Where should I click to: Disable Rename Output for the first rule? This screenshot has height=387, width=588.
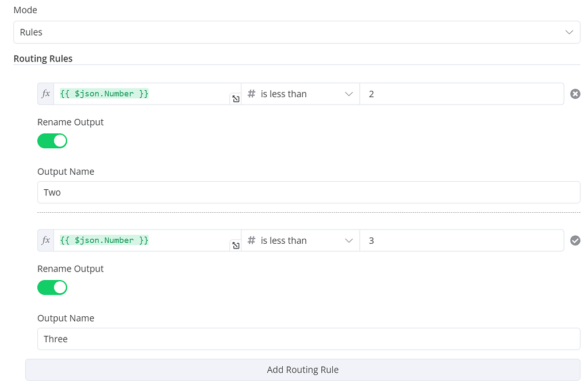[52, 140]
